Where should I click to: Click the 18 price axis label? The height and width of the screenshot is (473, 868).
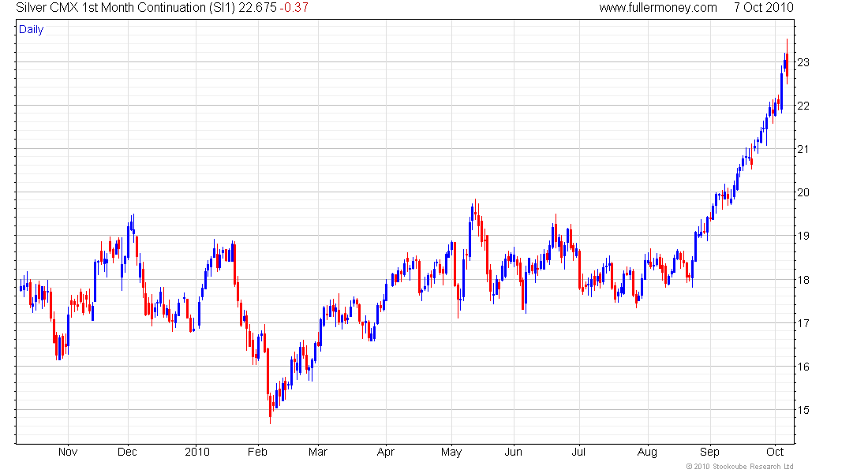tap(803, 280)
